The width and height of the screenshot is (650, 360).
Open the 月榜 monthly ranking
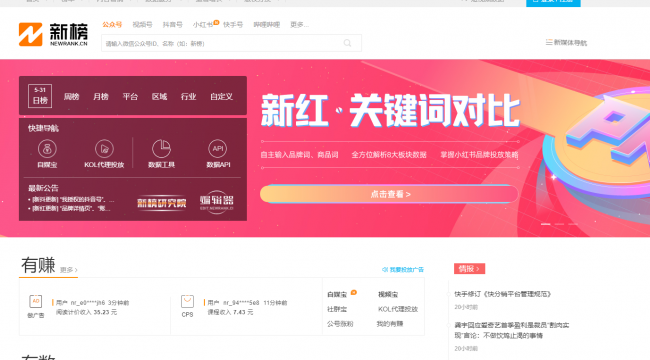coord(101,97)
